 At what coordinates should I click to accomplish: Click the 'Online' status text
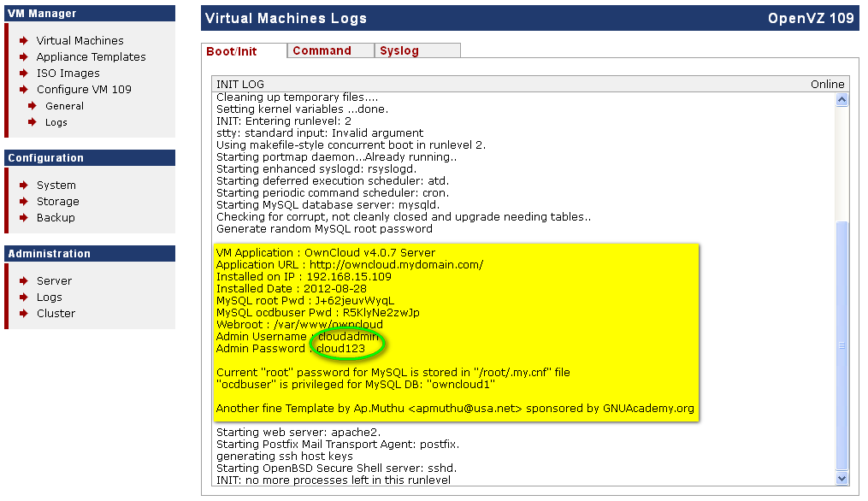[828, 84]
